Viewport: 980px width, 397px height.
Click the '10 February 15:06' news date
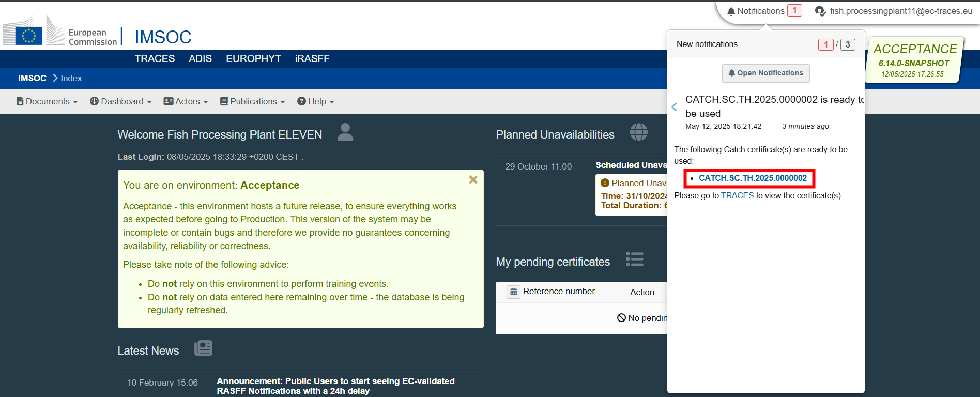click(162, 383)
